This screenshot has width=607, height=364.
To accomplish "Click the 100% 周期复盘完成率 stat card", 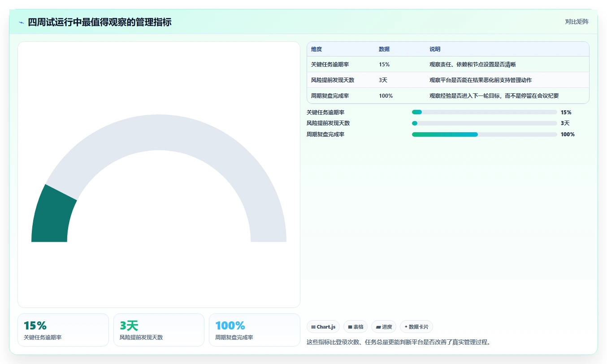I will [x=255, y=330].
